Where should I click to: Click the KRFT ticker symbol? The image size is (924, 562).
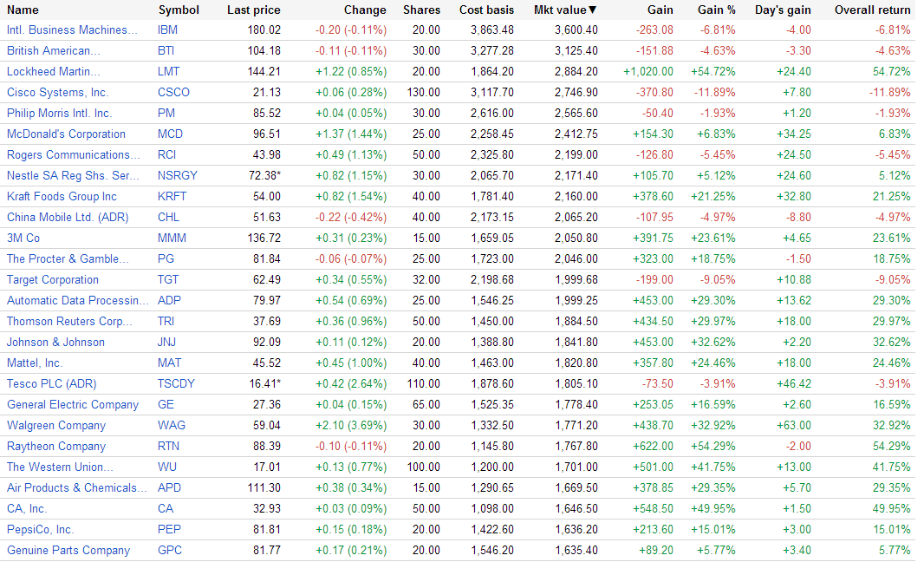click(172, 196)
